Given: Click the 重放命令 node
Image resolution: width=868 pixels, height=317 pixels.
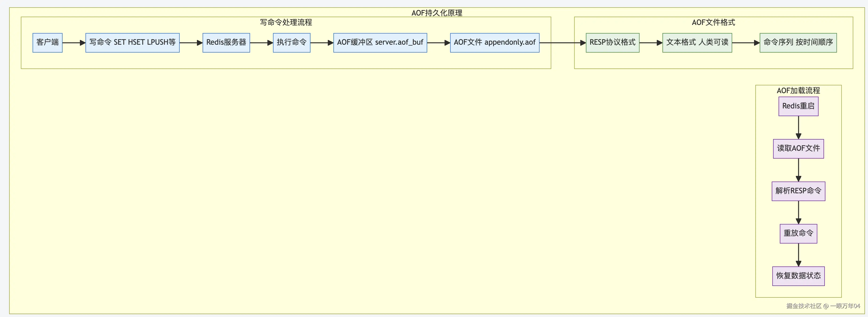Looking at the screenshot, I should tap(798, 233).
